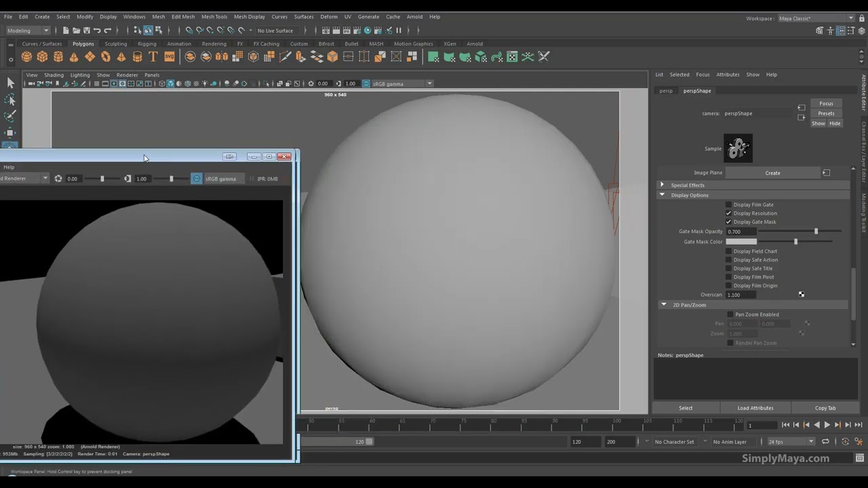Tick Display Safe Action checkbox

click(x=729, y=260)
